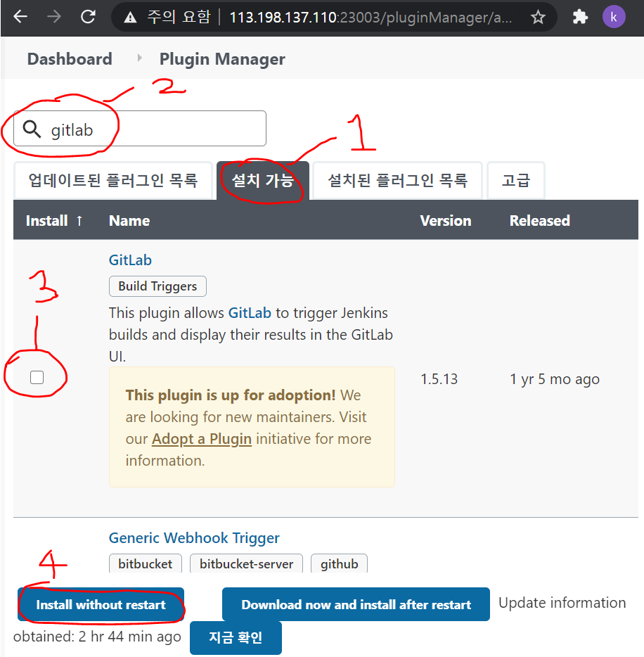Open the Dashboard breadcrumb link
The image size is (644, 657).
coord(70,58)
